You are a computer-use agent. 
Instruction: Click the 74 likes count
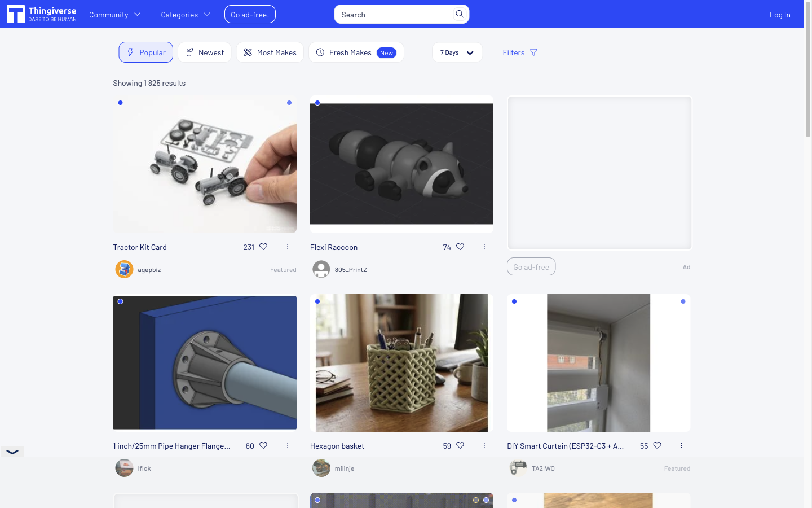[447, 247]
